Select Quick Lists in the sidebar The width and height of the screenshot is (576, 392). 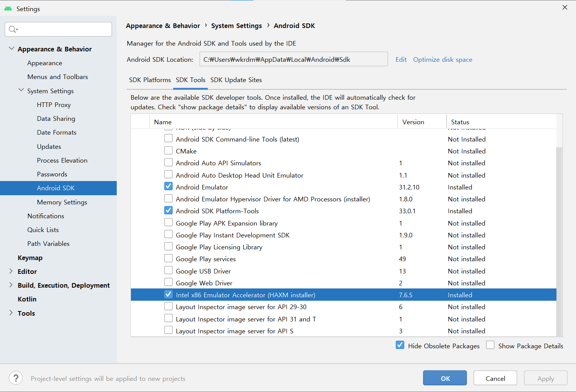pos(43,230)
